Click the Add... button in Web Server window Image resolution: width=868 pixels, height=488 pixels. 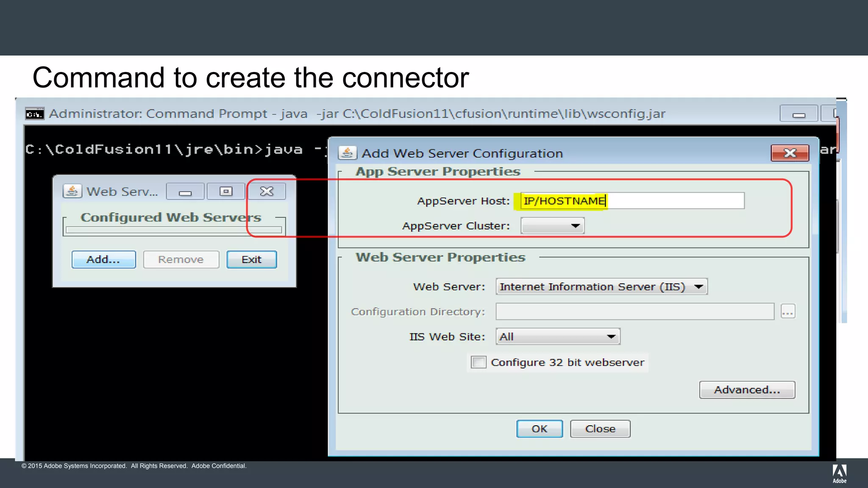pyautogui.click(x=104, y=259)
